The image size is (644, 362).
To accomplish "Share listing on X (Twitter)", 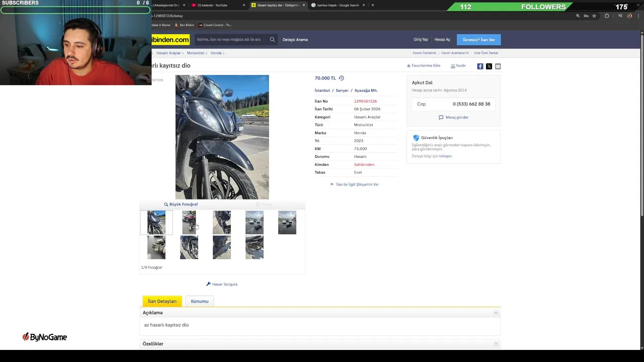I will pos(489,66).
